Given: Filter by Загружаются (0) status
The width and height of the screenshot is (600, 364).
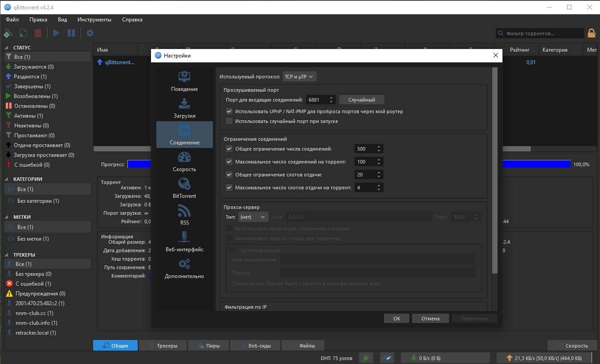Looking at the screenshot, I should point(47,67).
